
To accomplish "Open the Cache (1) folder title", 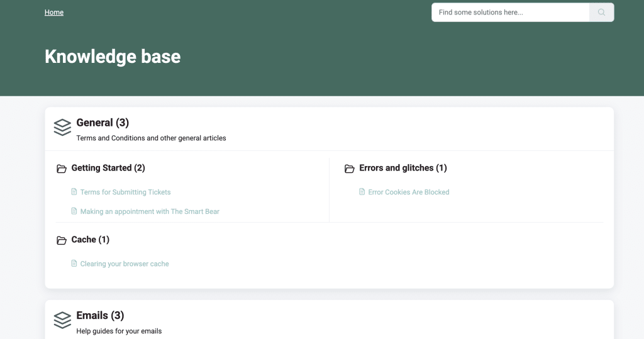I will coord(91,240).
